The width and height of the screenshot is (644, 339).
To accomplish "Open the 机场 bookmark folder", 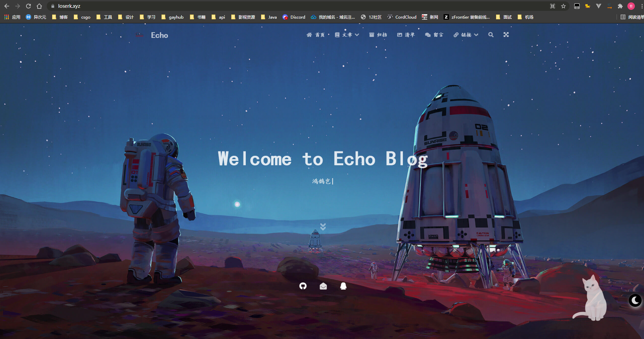I will coord(525,17).
